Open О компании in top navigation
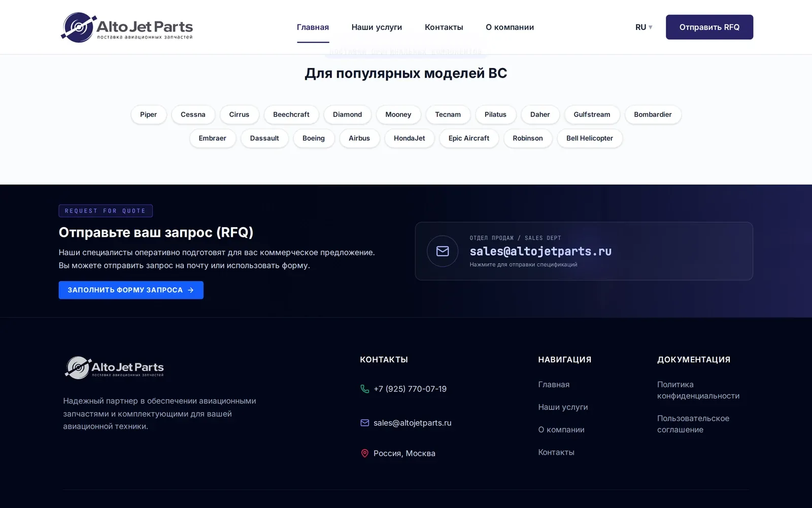The width and height of the screenshot is (812, 508). (x=510, y=27)
